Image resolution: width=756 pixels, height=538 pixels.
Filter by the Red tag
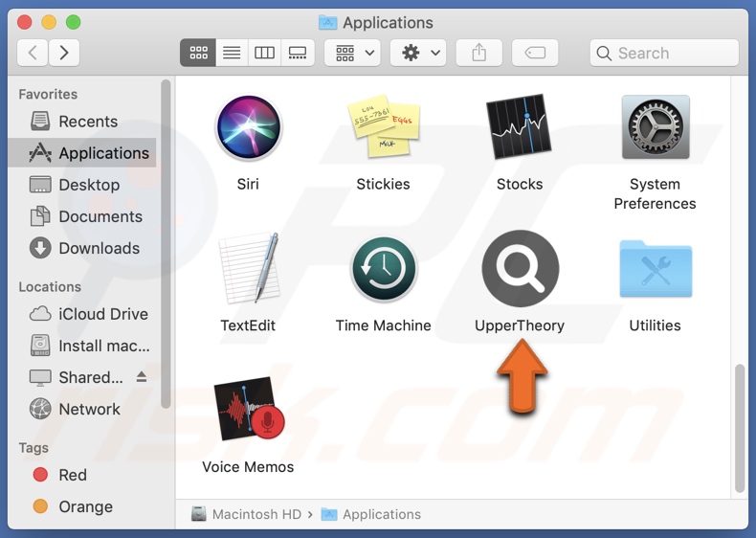82,475
